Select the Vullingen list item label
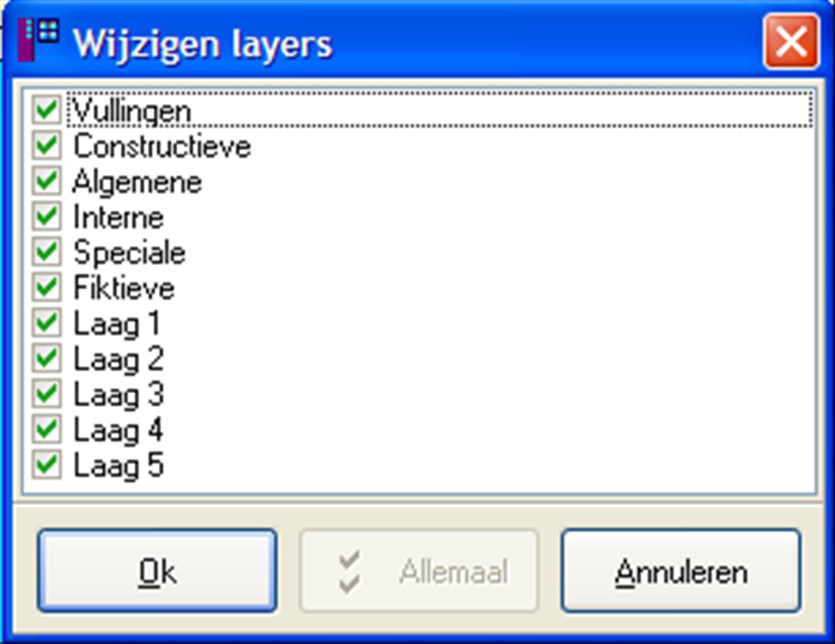This screenshot has height=644, width=835. [x=132, y=110]
